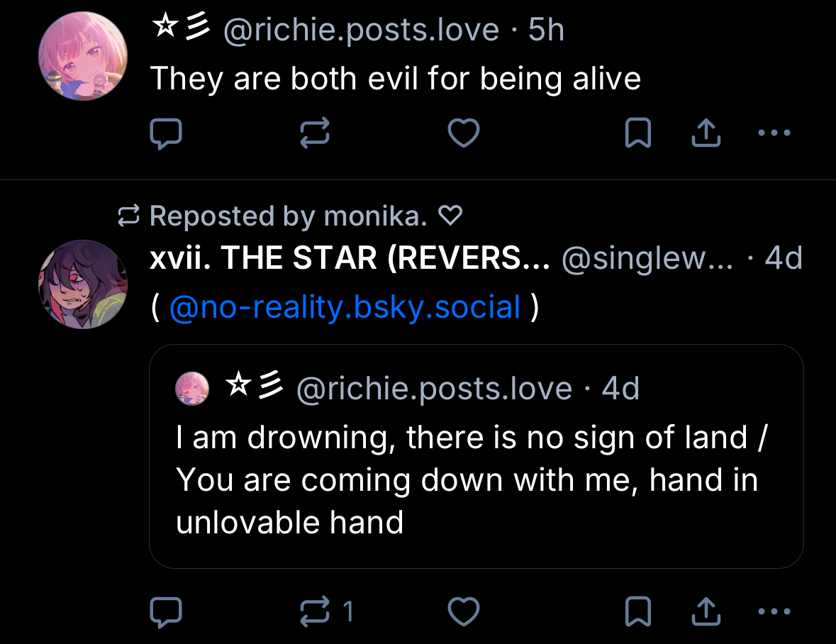Bookmark the "They are both evil" post
836x644 pixels.
point(637,133)
